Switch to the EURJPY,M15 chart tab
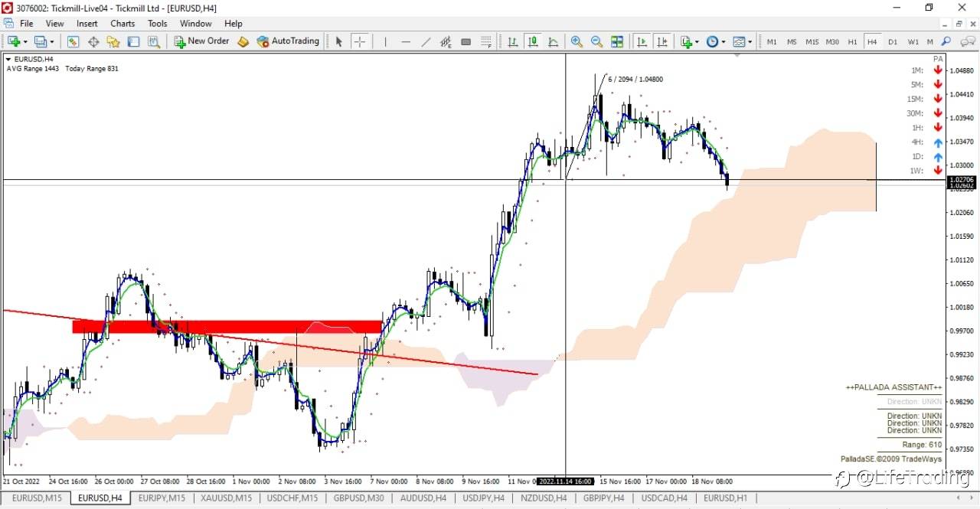 click(x=162, y=498)
